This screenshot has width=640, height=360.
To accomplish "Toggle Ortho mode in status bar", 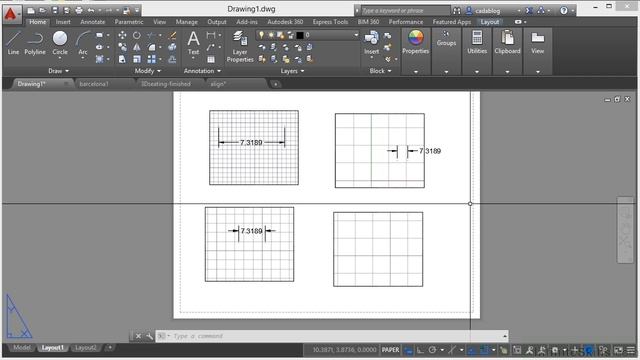I will tap(420, 350).
